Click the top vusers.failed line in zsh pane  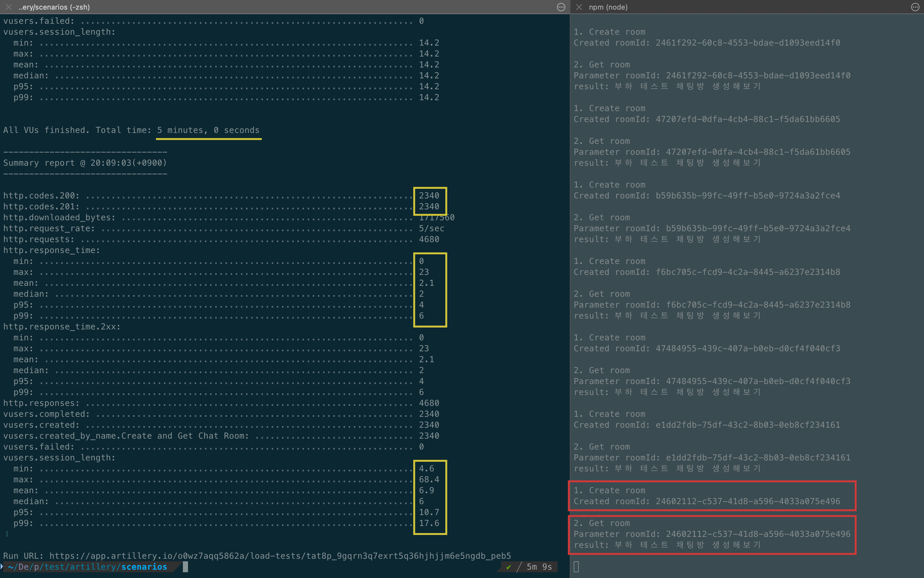[213, 21]
